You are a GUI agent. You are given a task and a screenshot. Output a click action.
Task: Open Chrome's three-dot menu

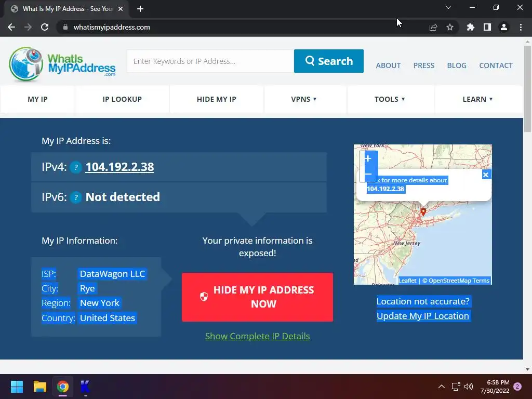(x=521, y=27)
